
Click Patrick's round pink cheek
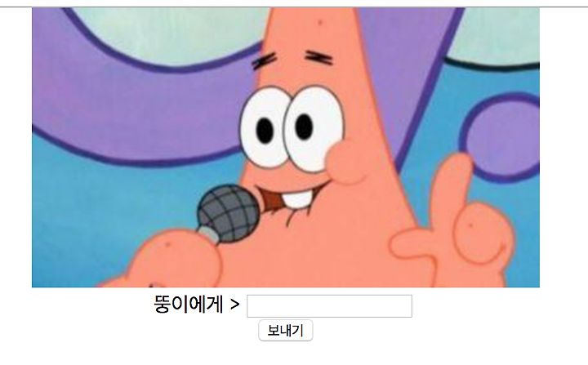click(346, 162)
